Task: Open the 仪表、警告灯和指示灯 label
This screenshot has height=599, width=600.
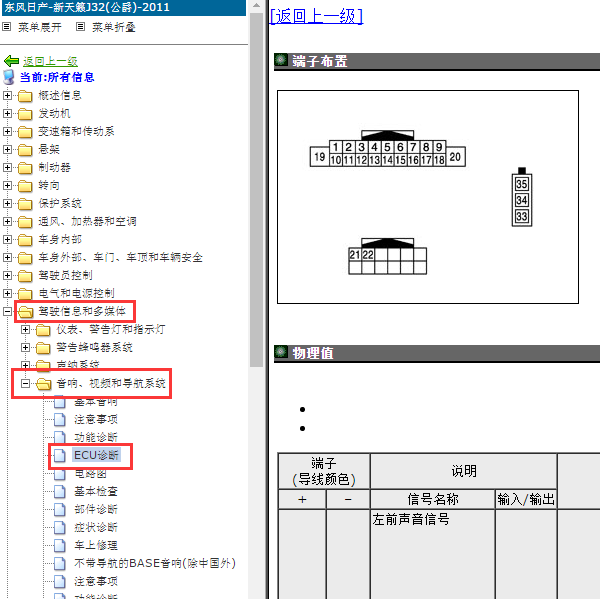Action: 111,329
